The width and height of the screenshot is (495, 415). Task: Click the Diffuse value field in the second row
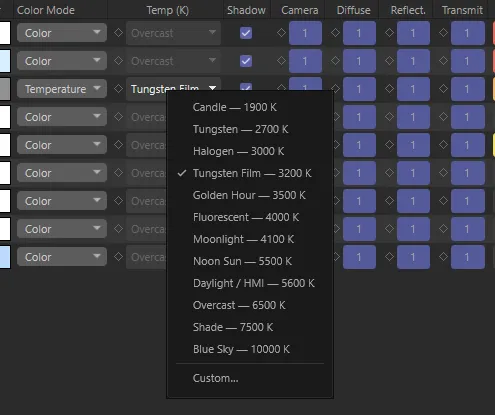coord(359,61)
